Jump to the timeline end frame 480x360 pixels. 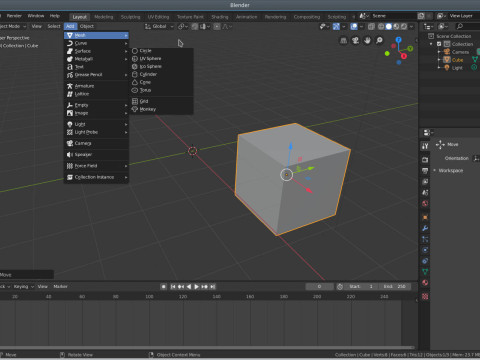click(x=213, y=287)
